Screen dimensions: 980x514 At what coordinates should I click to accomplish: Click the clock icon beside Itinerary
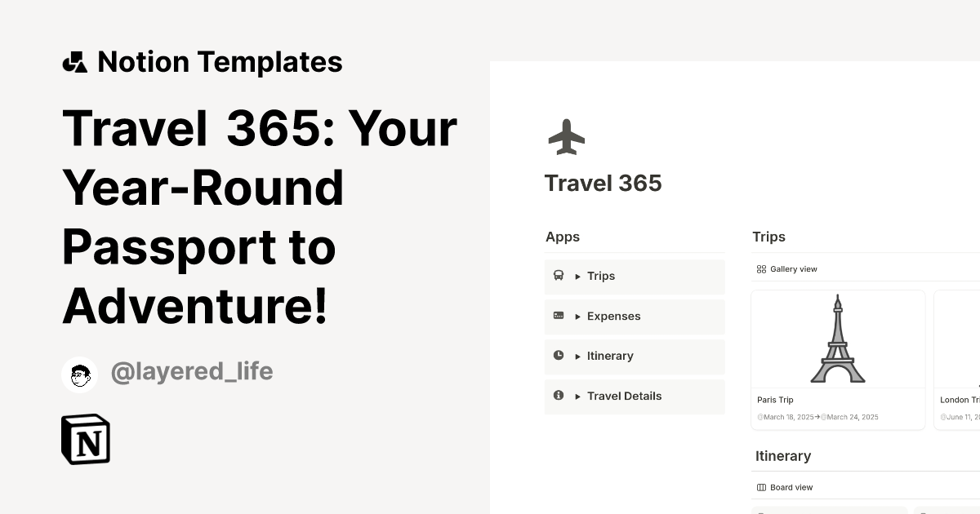coord(559,356)
